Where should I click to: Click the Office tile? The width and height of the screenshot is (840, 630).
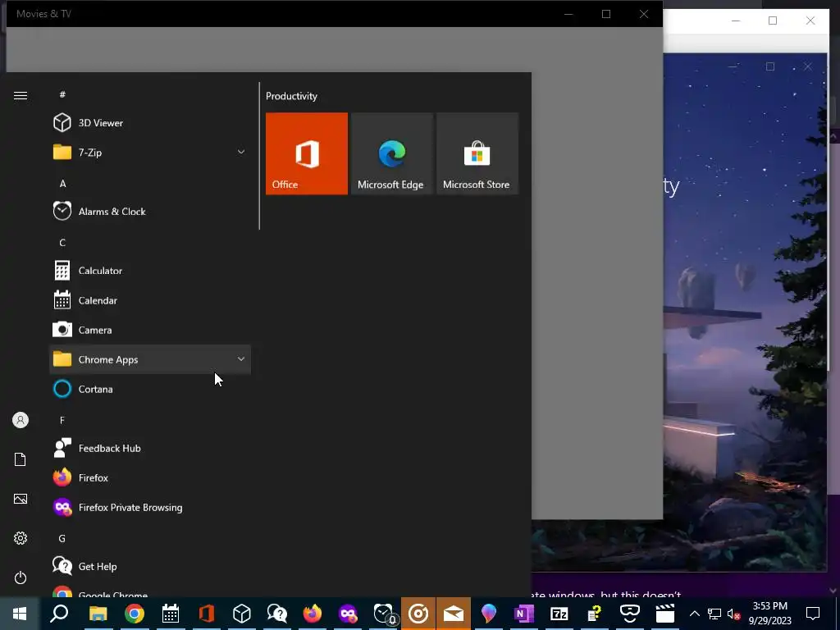307,153
